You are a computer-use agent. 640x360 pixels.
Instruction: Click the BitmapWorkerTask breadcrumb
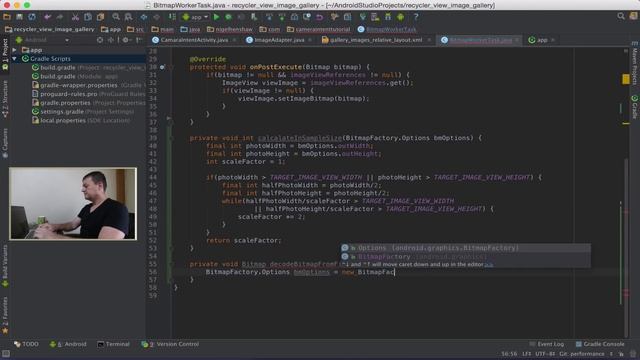pos(387,29)
